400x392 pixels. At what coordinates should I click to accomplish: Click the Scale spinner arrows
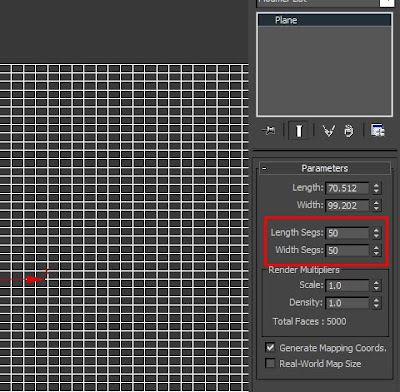[376, 286]
